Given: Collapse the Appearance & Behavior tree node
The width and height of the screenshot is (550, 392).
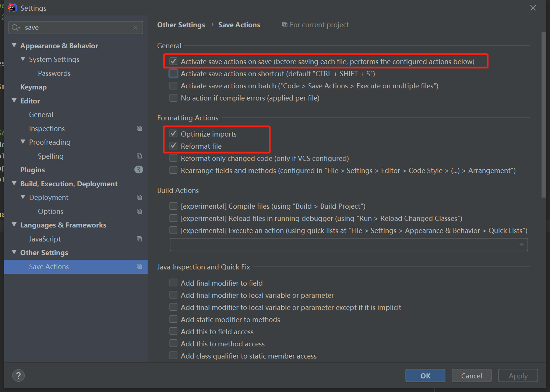Looking at the screenshot, I should (14, 45).
